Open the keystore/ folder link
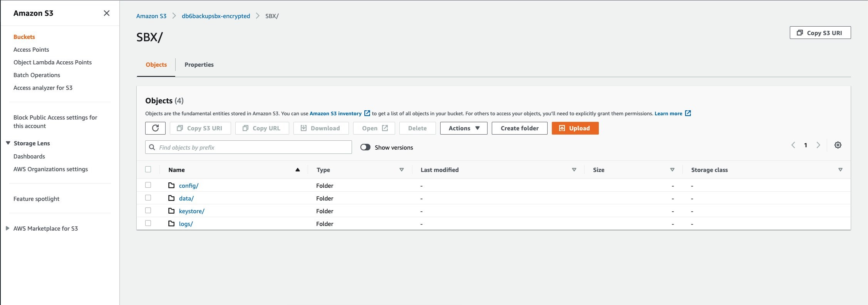Screen dimensions: 868x305 point(192,211)
